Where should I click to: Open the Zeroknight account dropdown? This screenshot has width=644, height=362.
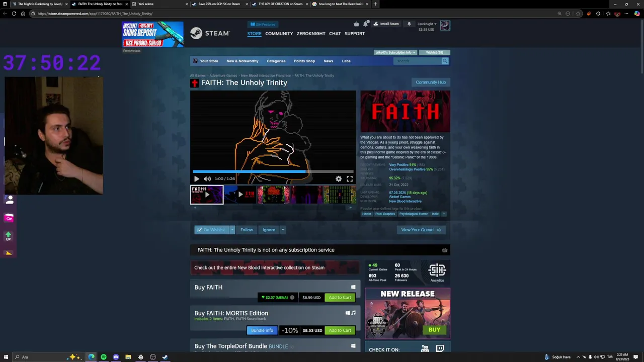click(x=427, y=24)
